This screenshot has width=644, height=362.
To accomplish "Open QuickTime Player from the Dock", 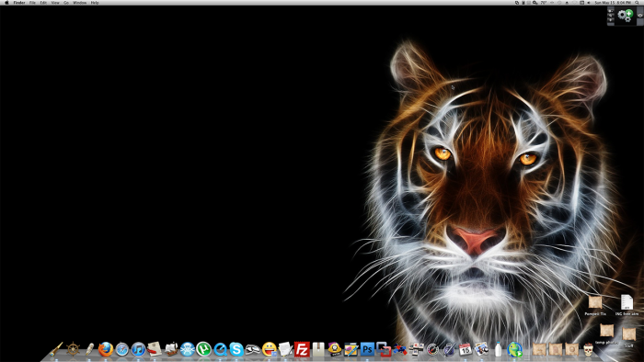I will point(220,349).
